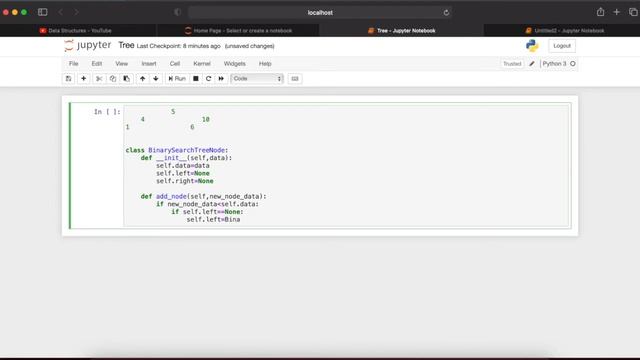Insert a cell below with the plus icon
640x360 pixels.
[x=84, y=78]
